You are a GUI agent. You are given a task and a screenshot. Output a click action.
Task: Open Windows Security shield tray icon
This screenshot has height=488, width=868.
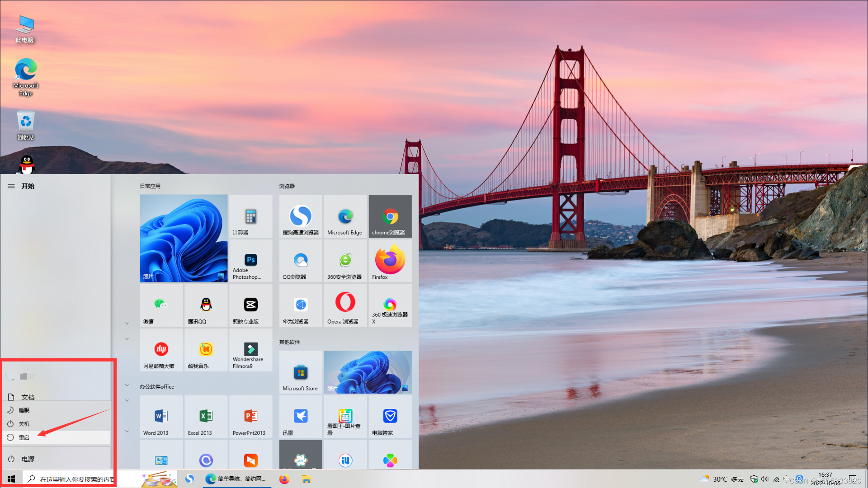click(754, 479)
